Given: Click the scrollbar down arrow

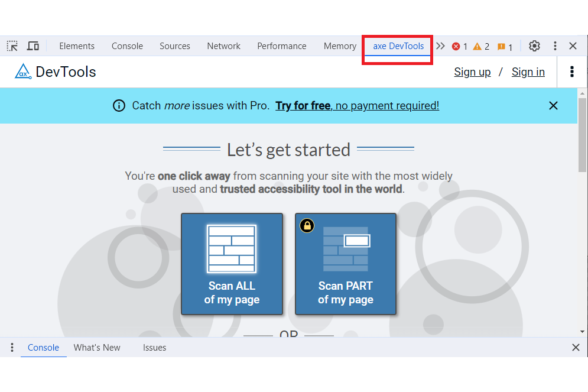Looking at the screenshot, I should (x=583, y=332).
